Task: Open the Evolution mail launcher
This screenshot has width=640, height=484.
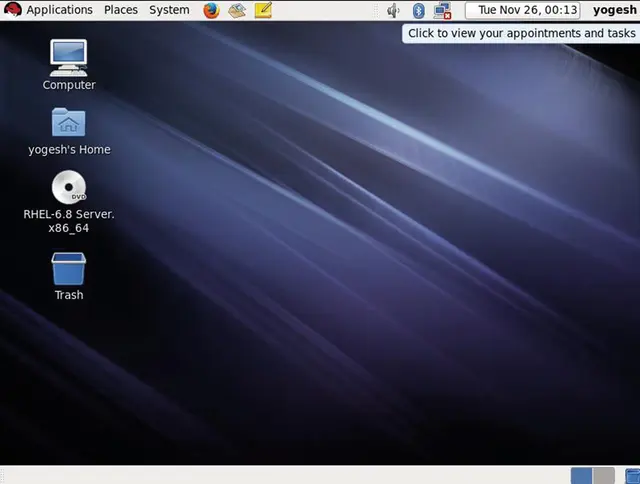Action: pos(237,10)
